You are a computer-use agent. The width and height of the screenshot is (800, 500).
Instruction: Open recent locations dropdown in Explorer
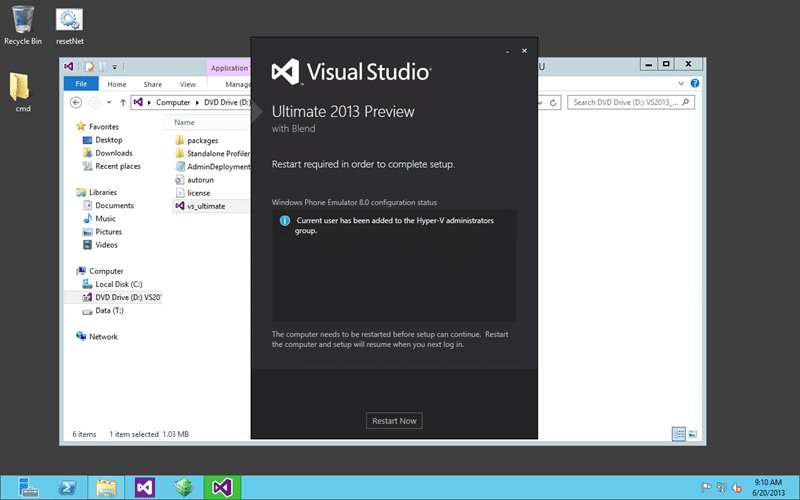(109, 103)
